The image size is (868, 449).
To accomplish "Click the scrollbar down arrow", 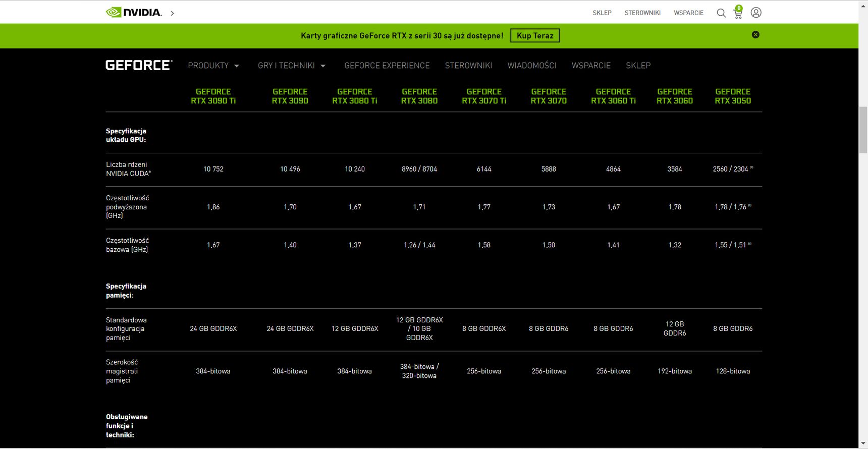I will [863, 444].
